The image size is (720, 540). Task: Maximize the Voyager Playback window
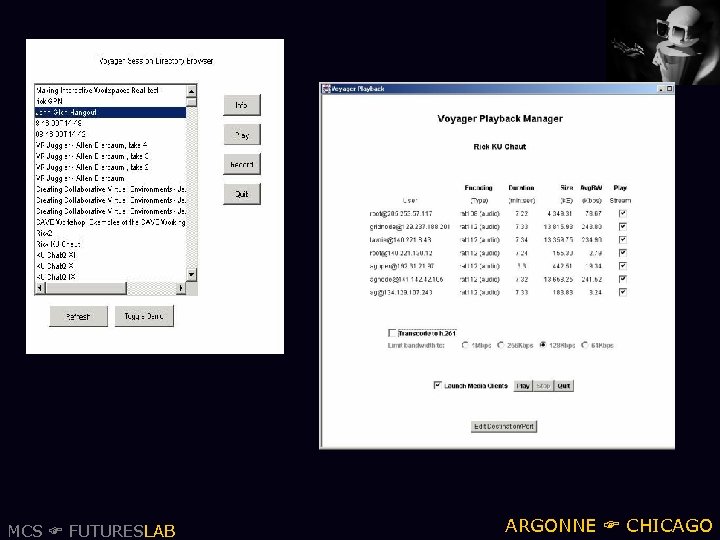point(669,89)
